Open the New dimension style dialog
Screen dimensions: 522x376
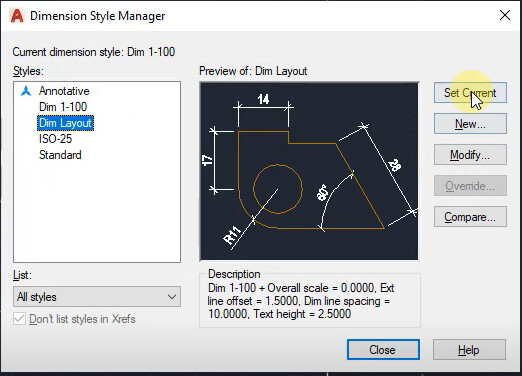(470, 124)
